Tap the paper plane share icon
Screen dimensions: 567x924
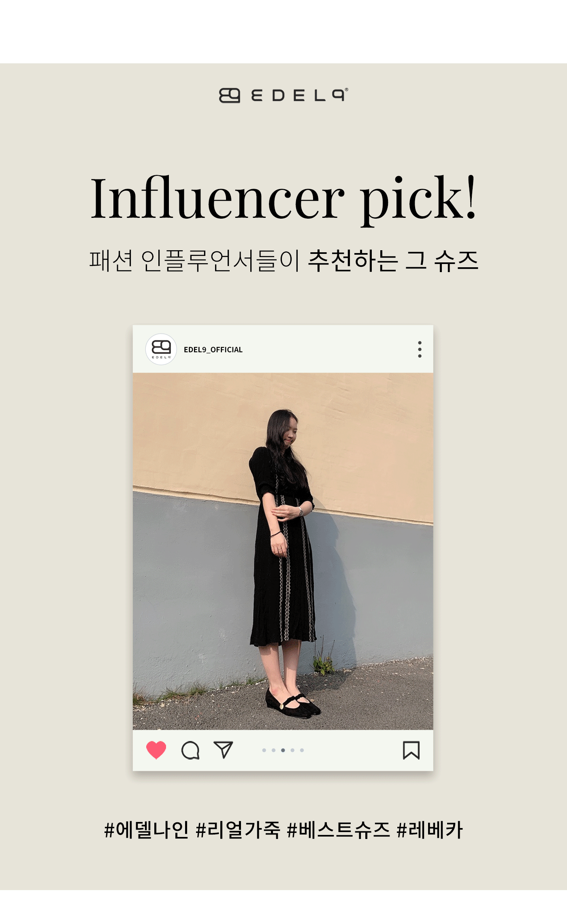223,750
